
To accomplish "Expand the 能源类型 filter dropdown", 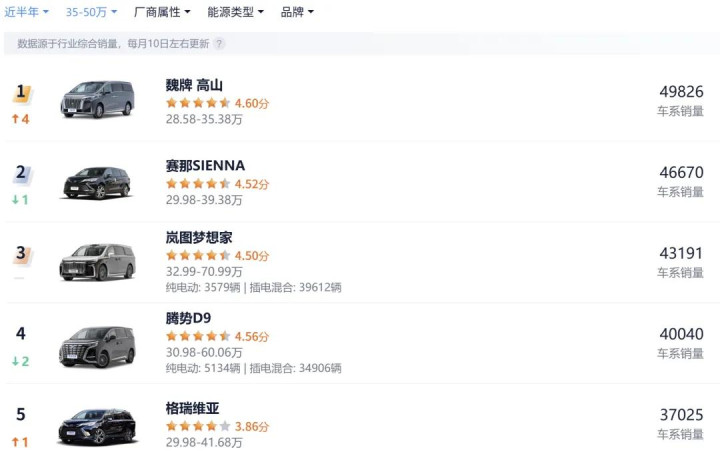I will [x=235, y=13].
